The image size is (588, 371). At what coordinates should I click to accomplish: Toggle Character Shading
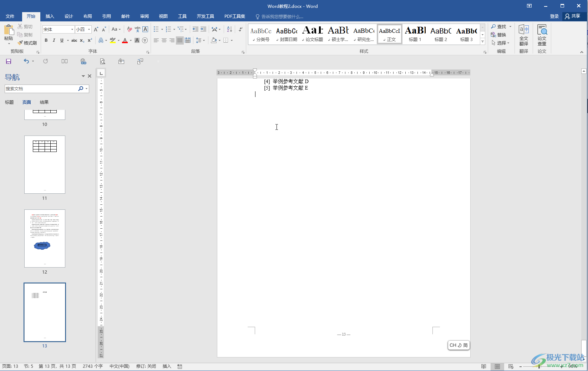137,40
